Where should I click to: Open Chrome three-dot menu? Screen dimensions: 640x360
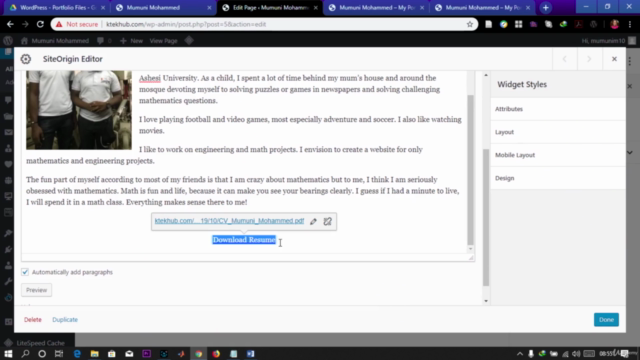(630, 24)
